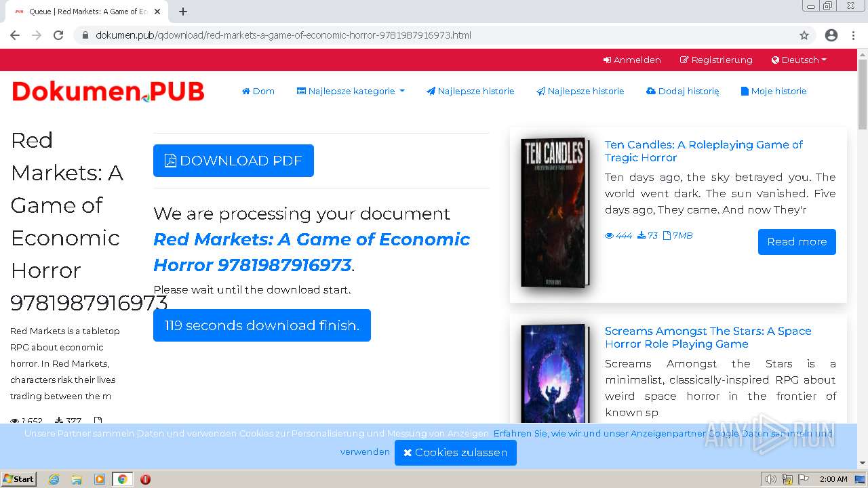Open the Red Markets document title link
Image resolution: width=868 pixels, height=488 pixels.
point(311,252)
